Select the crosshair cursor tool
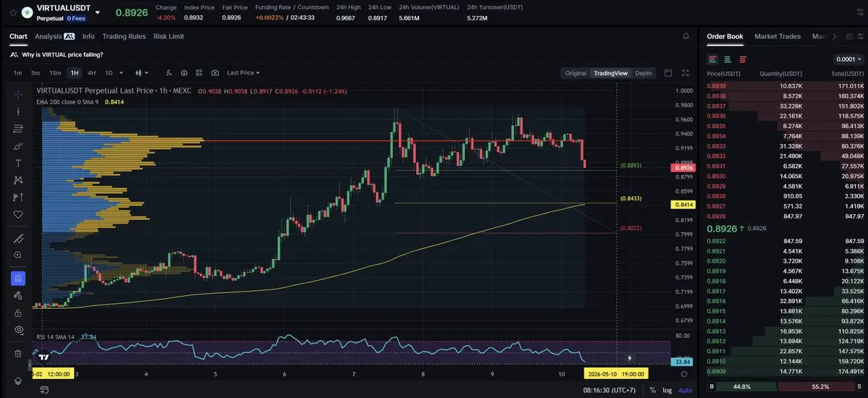 pyautogui.click(x=17, y=94)
